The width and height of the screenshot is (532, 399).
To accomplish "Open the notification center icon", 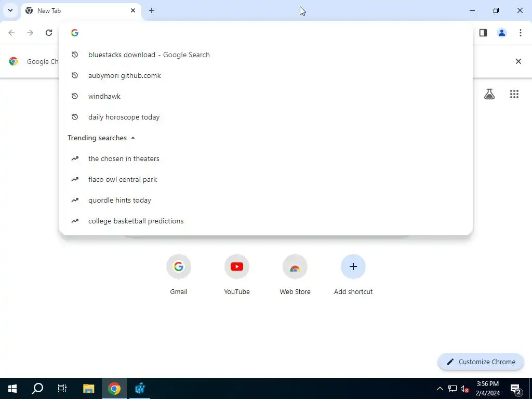I will pos(516,389).
